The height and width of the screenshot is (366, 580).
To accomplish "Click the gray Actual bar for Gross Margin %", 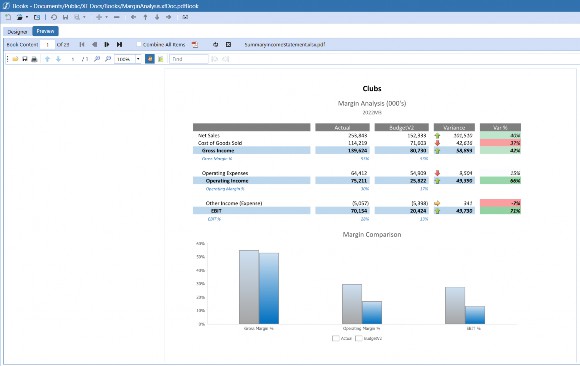I will click(x=249, y=287).
